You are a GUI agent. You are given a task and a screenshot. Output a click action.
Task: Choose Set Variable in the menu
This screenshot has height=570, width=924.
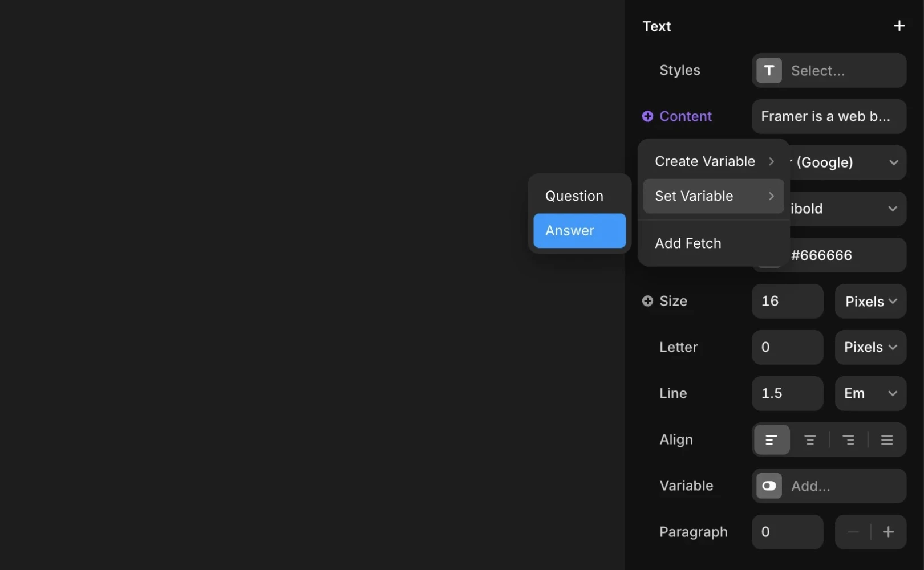coord(714,196)
